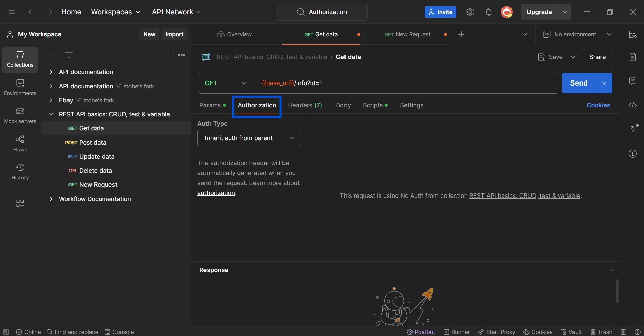Open the Overview tab

coord(234,34)
